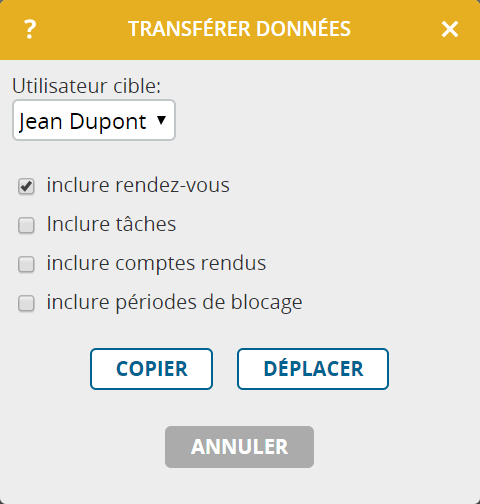Click the dropdown arrow beside Jean Dupont
The height and width of the screenshot is (504, 480).
[x=161, y=120]
